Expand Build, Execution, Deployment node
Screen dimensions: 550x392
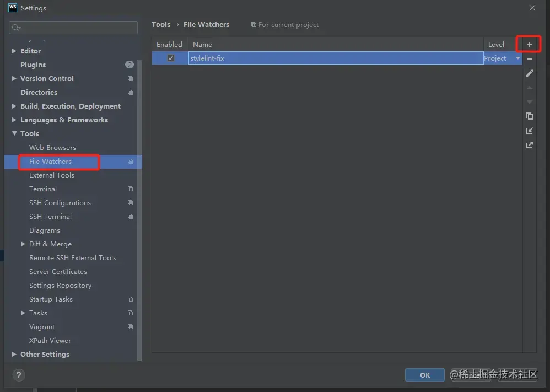14,106
